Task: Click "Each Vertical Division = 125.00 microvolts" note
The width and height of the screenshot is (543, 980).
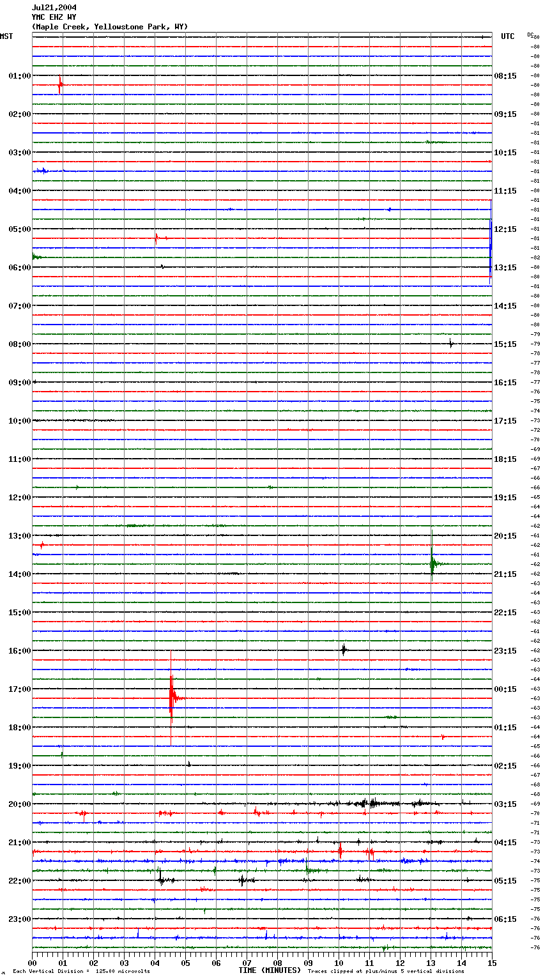Action: (81, 971)
